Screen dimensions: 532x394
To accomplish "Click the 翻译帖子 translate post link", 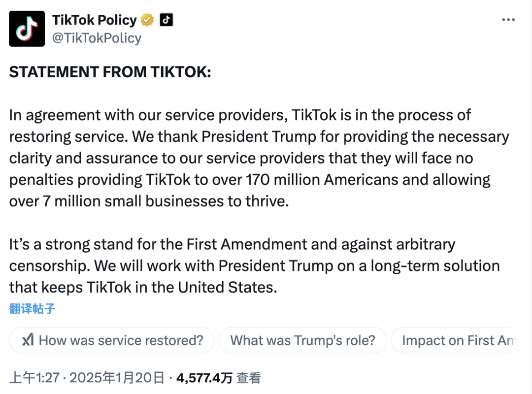I will click(x=32, y=309).
